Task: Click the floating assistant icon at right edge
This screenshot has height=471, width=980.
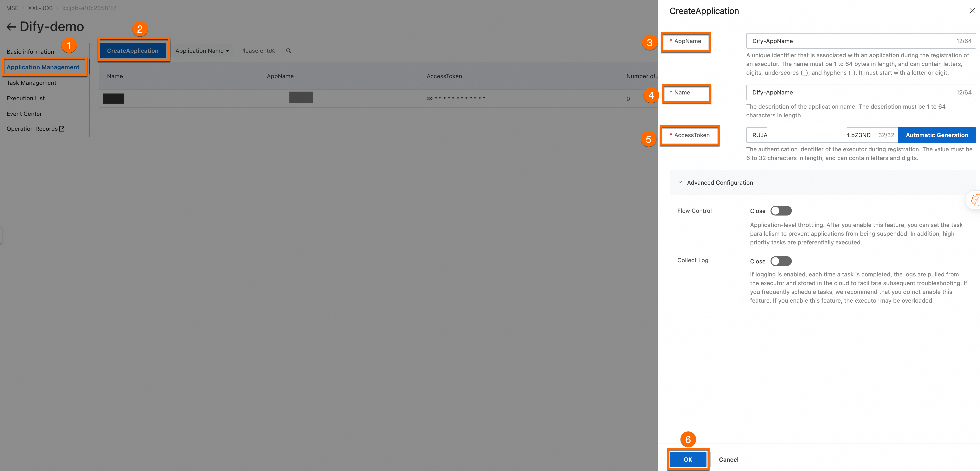Action: click(x=975, y=200)
